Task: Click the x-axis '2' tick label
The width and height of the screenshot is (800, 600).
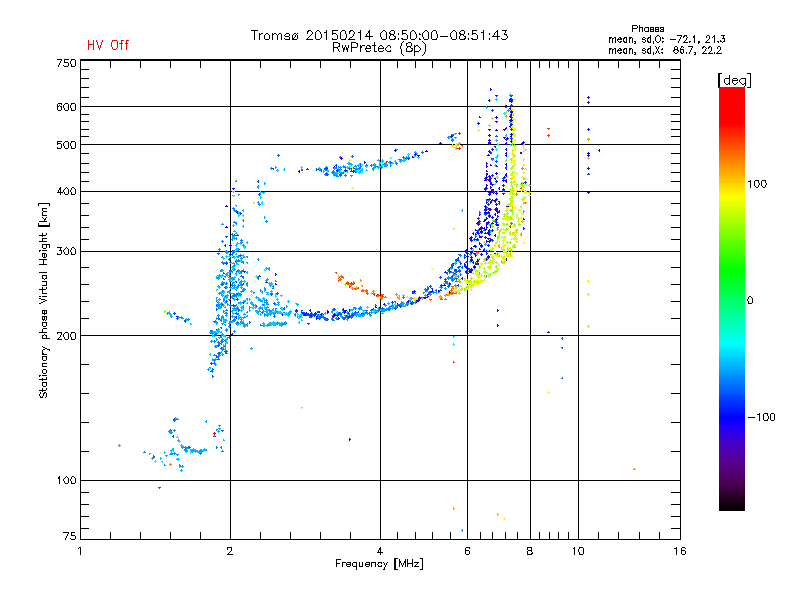Action: tap(230, 551)
